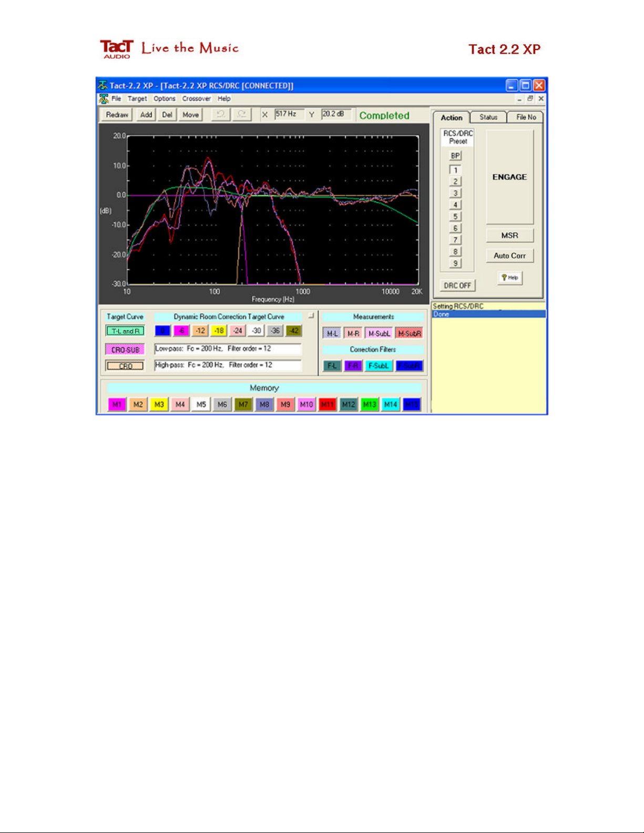Select the magenta -6 target swatch
The image size is (644, 833).
181,331
